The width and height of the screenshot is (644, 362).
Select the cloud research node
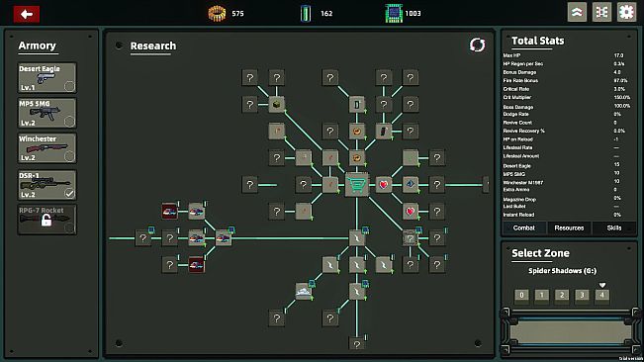(x=304, y=292)
